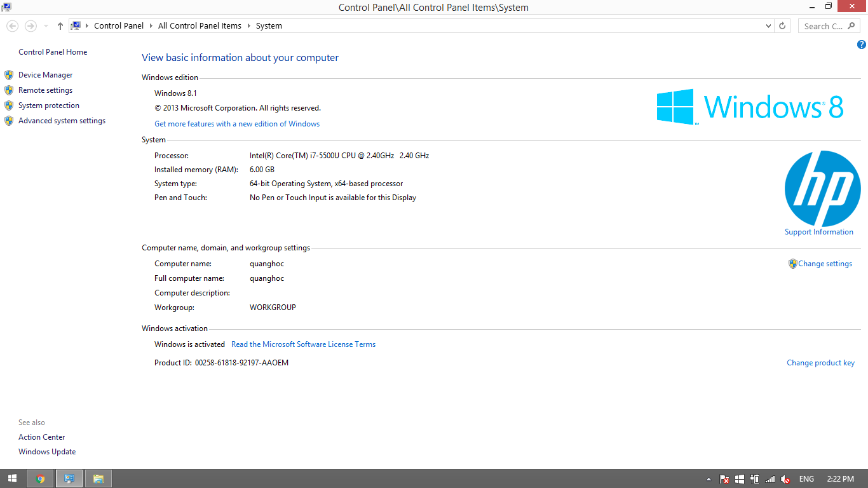Click the search magnifier icon
This screenshot has height=488, width=868.
(851, 26)
